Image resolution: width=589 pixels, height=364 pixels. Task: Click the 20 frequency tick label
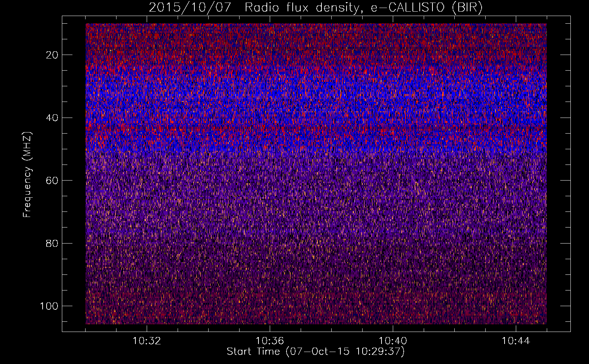tap(52, 55)
